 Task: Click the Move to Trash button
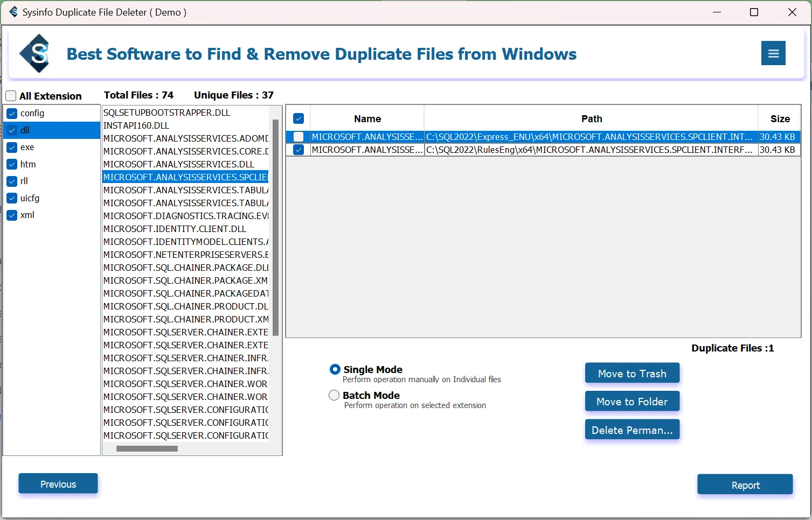tap(632, 374)
